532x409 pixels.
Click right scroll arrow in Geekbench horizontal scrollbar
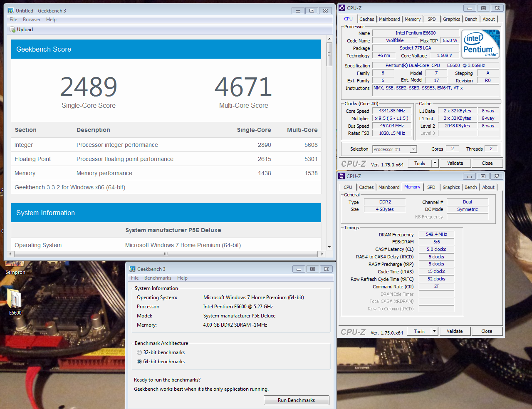pyautogui.click(x=322, y=254)
